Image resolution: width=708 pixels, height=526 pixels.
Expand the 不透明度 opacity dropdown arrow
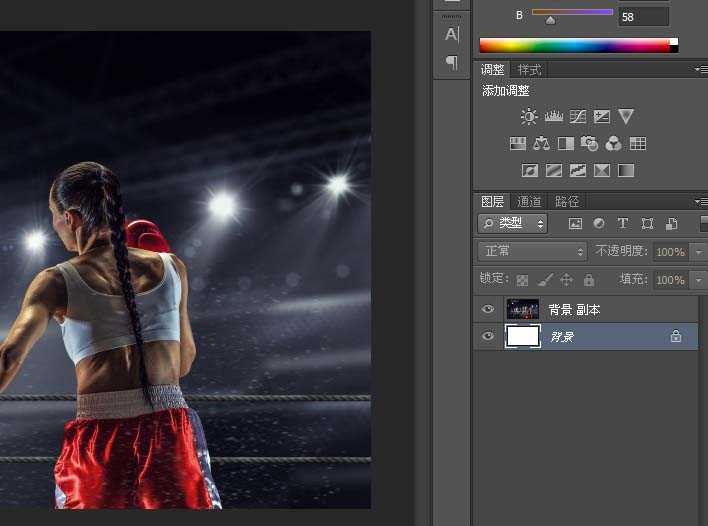698,252
